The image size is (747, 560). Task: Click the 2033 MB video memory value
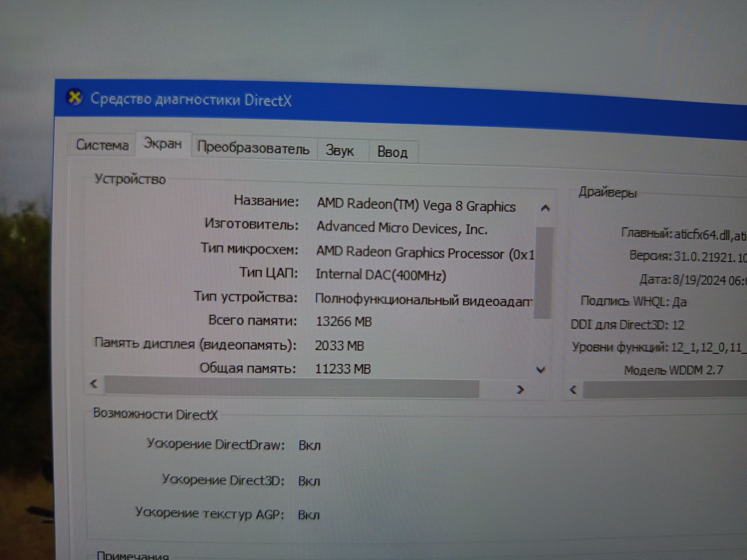tap(339, 345)
